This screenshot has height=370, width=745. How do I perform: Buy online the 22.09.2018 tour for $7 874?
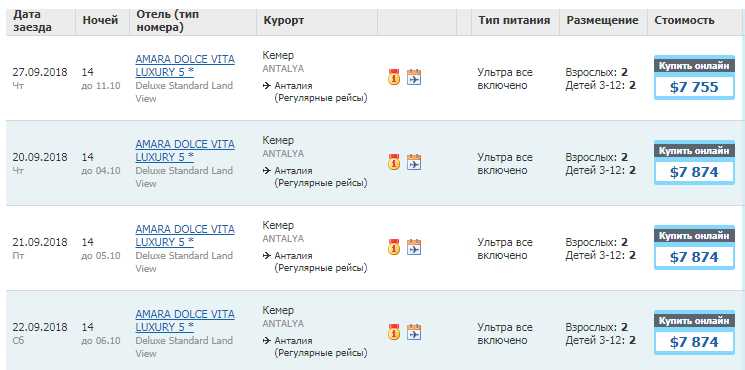(x=694, y=332)
